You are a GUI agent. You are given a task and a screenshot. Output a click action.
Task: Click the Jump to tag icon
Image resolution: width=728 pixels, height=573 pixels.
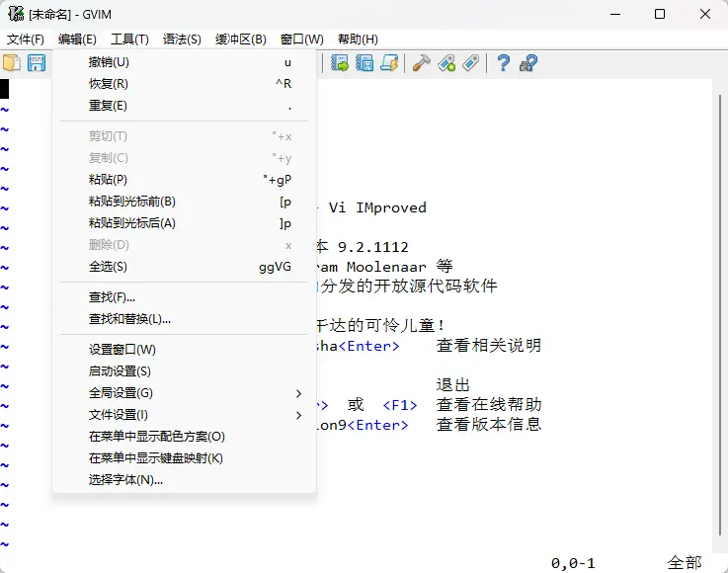pyautogui.click(x=471, y=62)
